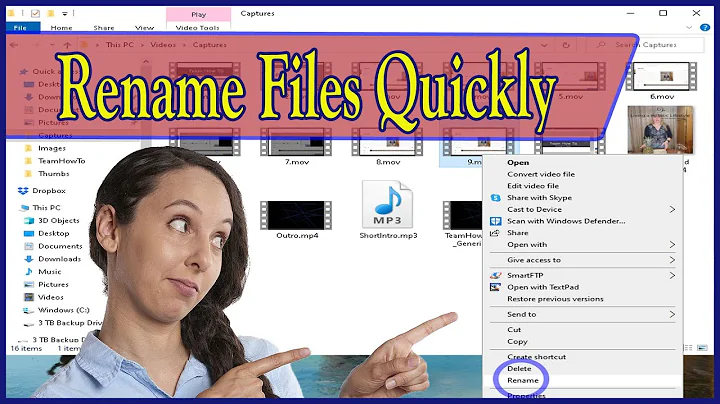Open the Images folder in sidebar

tap(51, 148)
